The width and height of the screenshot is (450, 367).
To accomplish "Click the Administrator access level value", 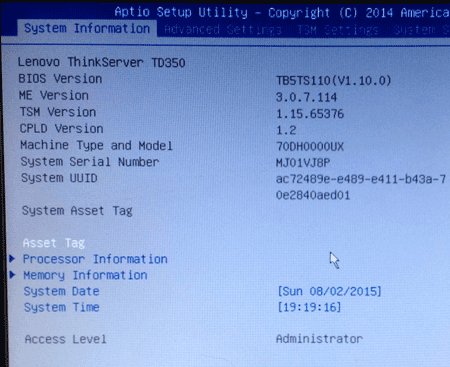I will click(319, 339).
